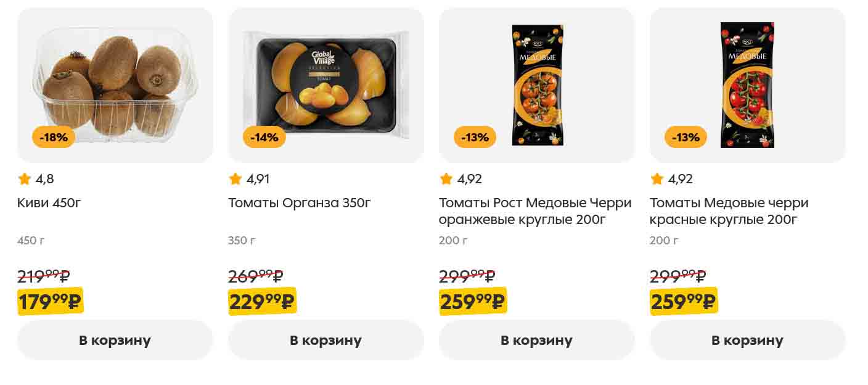Image resolution: width=868 pixels, height=385 pixels.
Task: Open the Томаты Органза 350г title link
Action: (300, 203)
